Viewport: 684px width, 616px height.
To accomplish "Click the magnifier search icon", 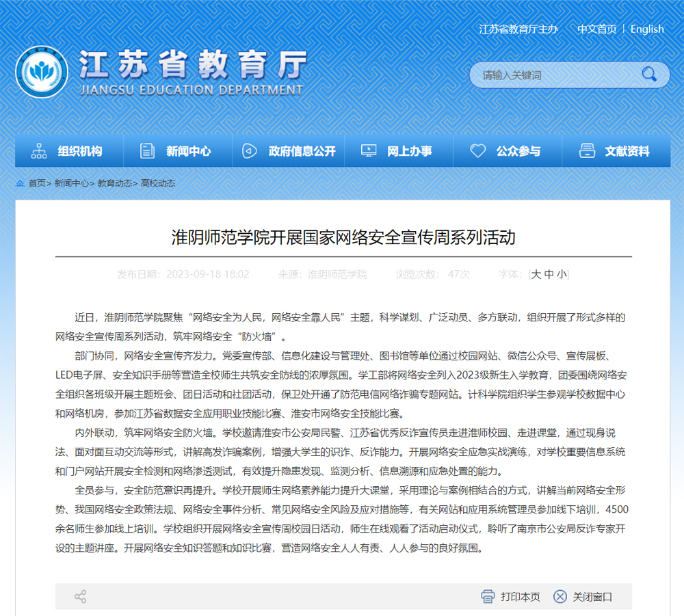I will 649,74.
